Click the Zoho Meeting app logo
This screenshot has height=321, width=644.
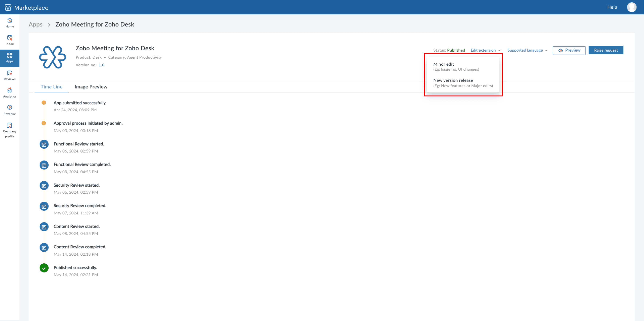(x=53, y=57)
